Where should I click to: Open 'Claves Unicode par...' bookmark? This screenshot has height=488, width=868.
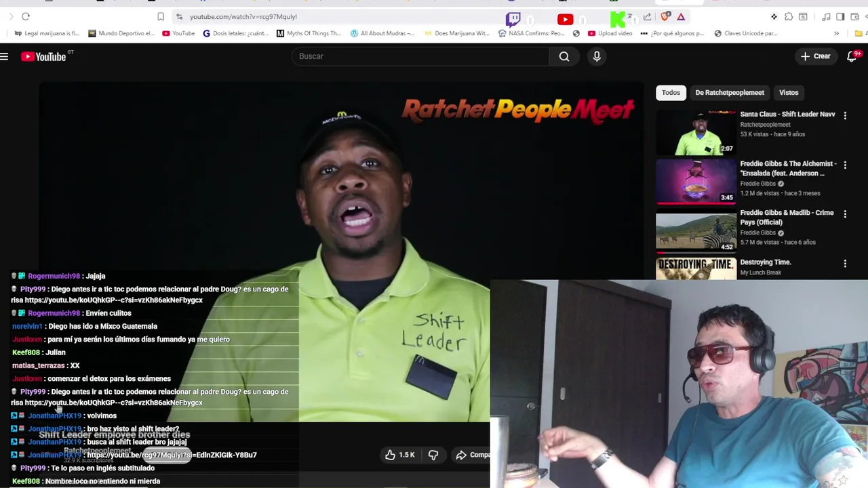(x=745, y=33)
